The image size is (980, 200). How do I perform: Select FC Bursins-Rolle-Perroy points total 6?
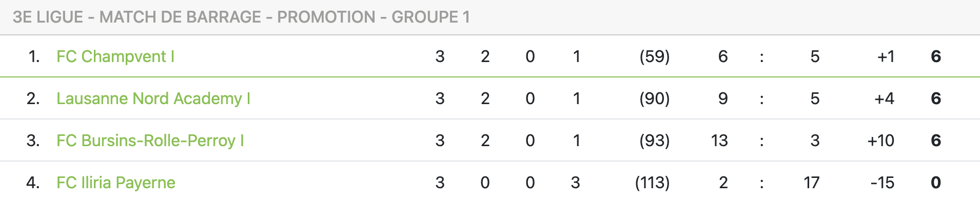tap(936, 141)
